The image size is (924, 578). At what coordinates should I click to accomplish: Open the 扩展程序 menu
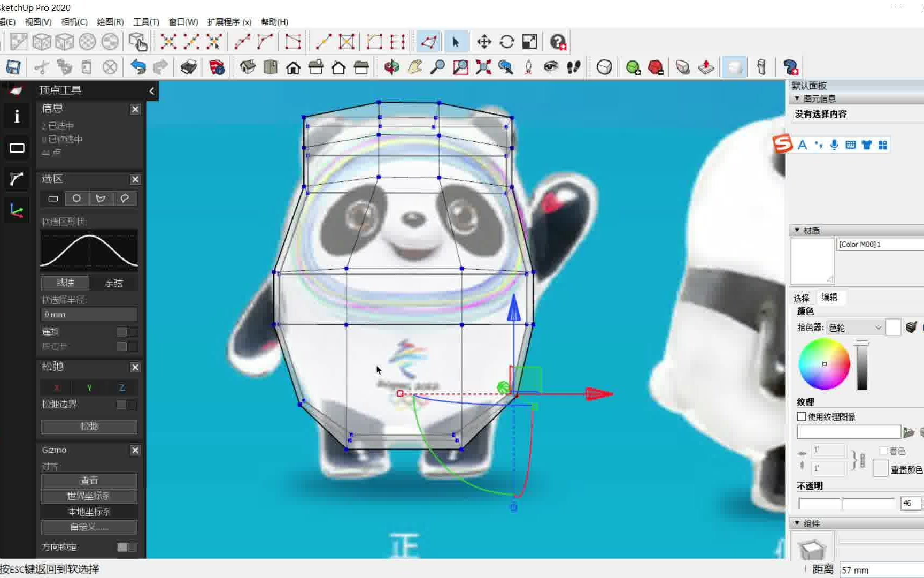[229, 22]
